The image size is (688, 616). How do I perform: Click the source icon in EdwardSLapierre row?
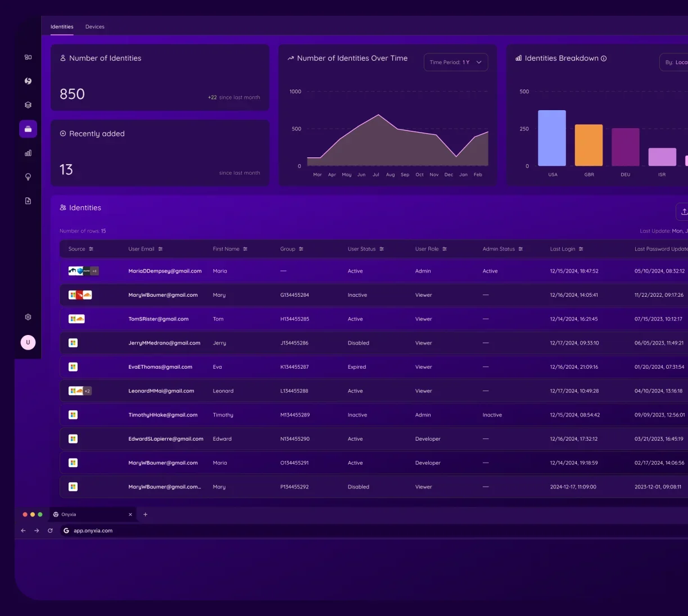coord(73,439)
